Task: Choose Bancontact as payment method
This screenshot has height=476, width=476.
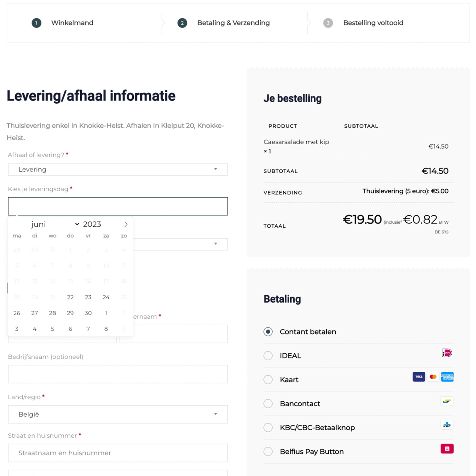Action: click(268, 404)
